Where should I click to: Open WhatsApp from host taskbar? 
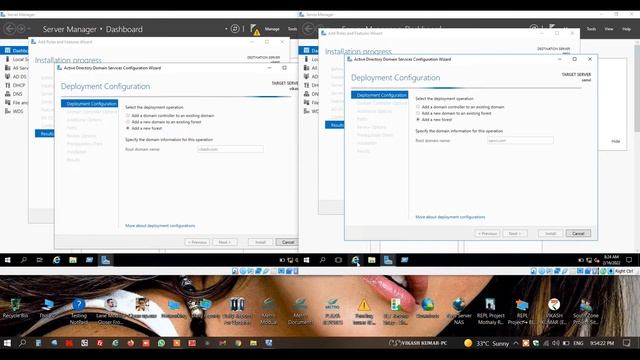[161, 343]
